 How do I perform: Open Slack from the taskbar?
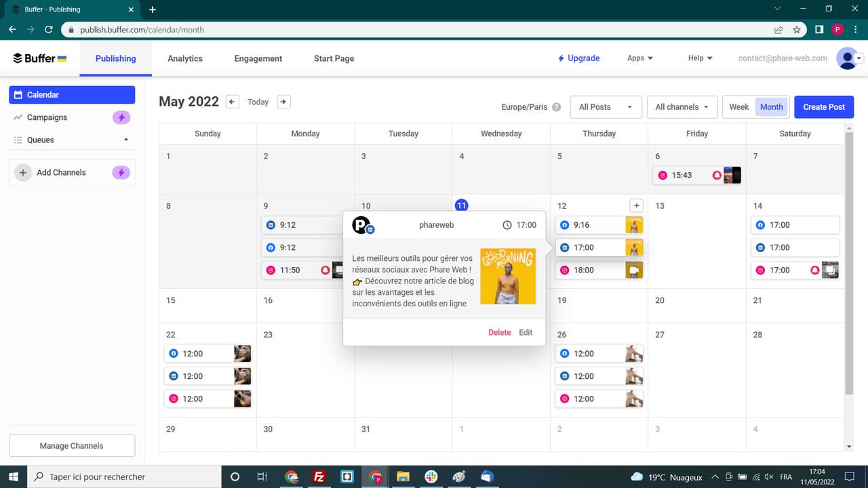click(431, 476)
